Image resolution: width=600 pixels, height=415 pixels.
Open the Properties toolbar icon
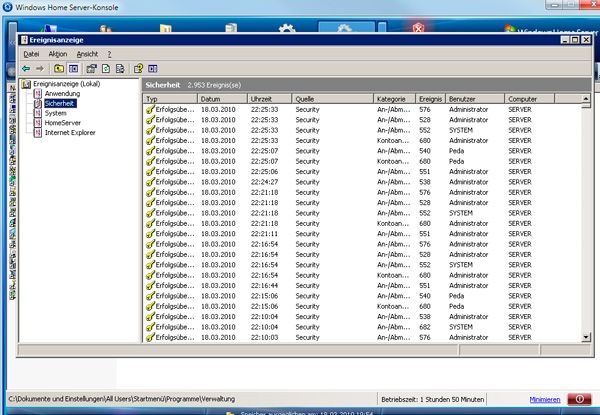(91, 68)
